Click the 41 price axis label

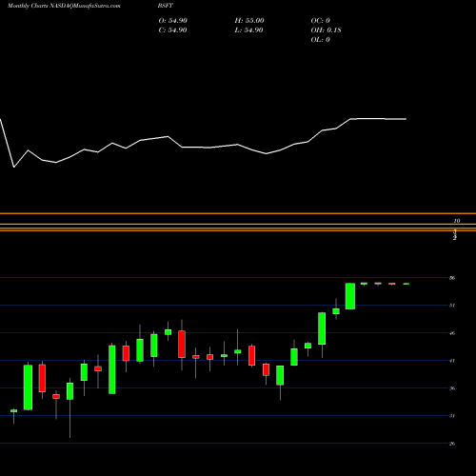(452, 361)
